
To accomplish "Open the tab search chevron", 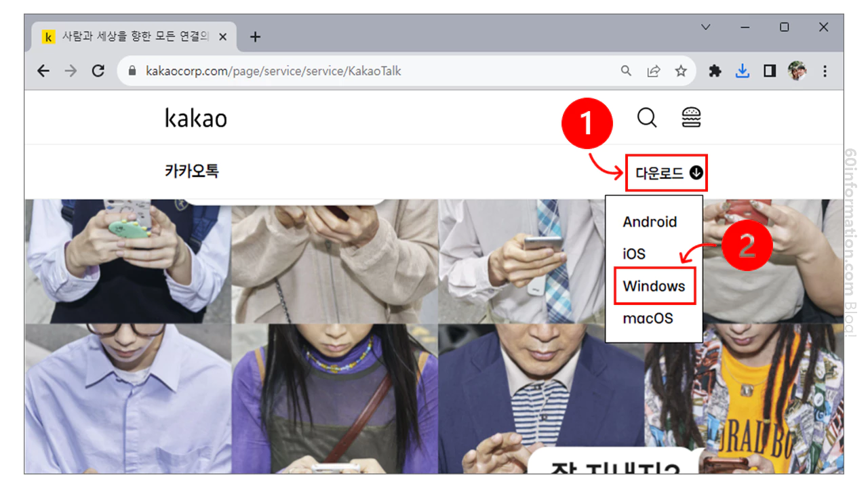I will click(x=706, y=27).
